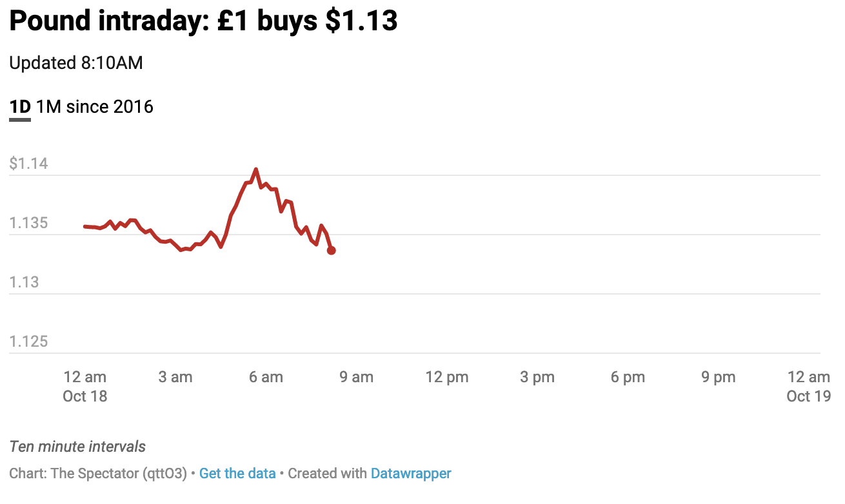Image resolution: width=845 pixels, height=504 pixels.
Task: Click the 9 pm x-axis label
Action: click(719, 377)
